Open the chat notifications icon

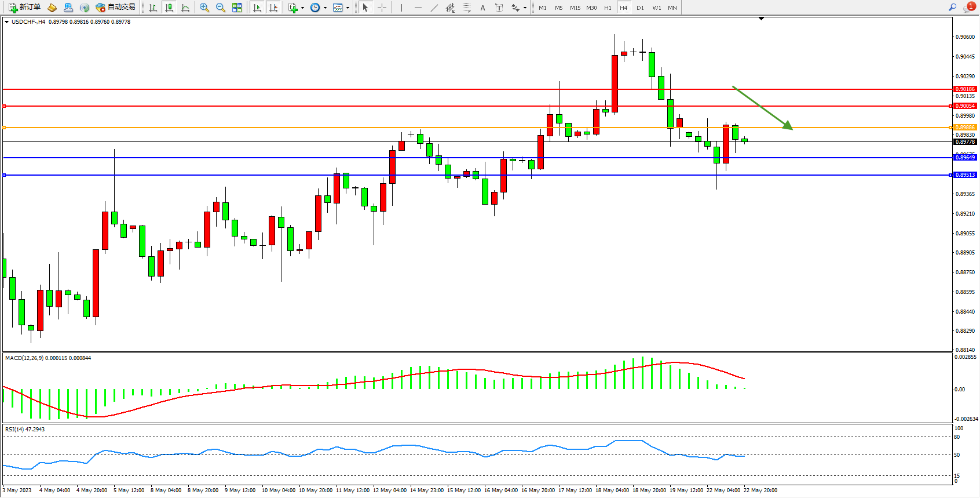pyautogui.click(x=968, y=8)
